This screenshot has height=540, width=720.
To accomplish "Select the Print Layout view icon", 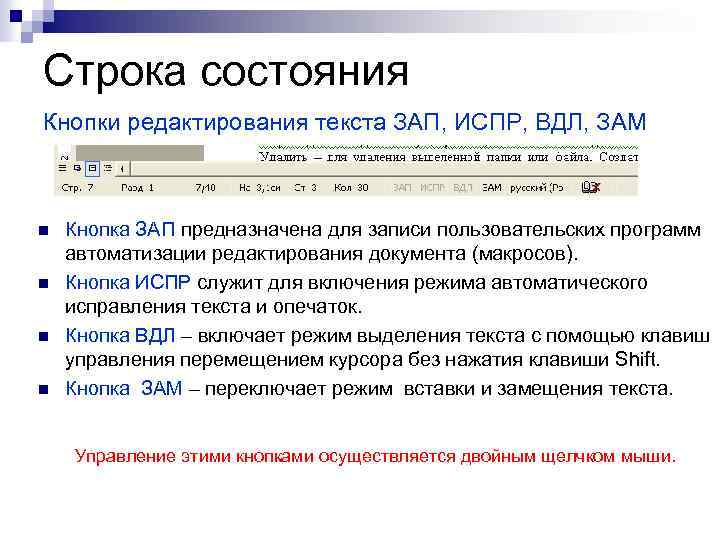I will (x=92, y=168).
